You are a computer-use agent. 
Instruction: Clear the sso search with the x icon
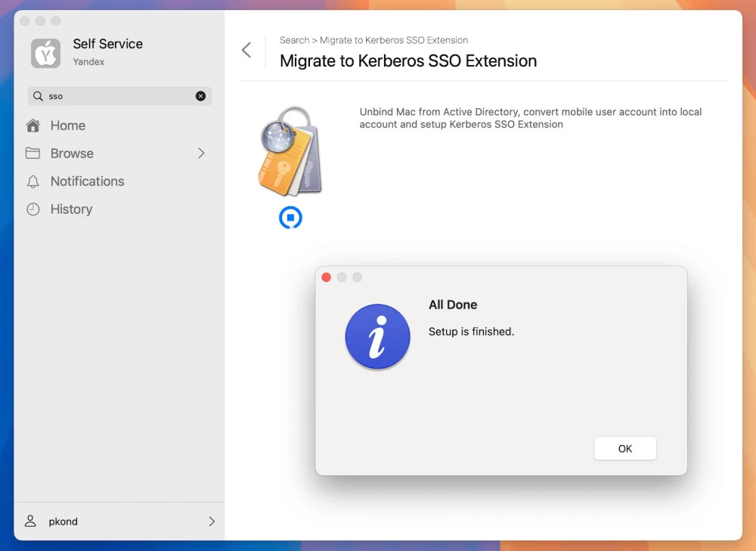click(x=200, y=96)
